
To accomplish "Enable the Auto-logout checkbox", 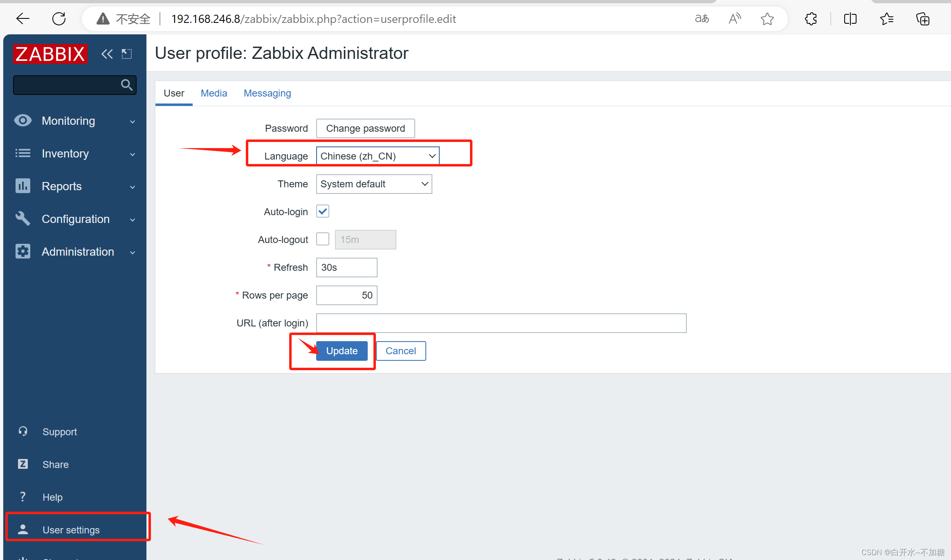I will coord(323,239).
